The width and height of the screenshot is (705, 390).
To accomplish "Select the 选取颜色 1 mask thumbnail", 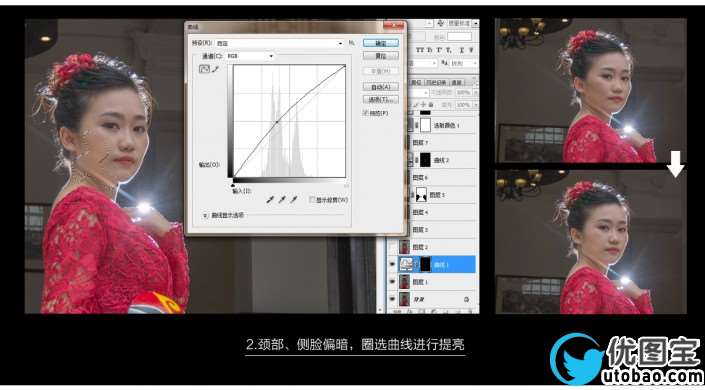I will tap(424, 125).
